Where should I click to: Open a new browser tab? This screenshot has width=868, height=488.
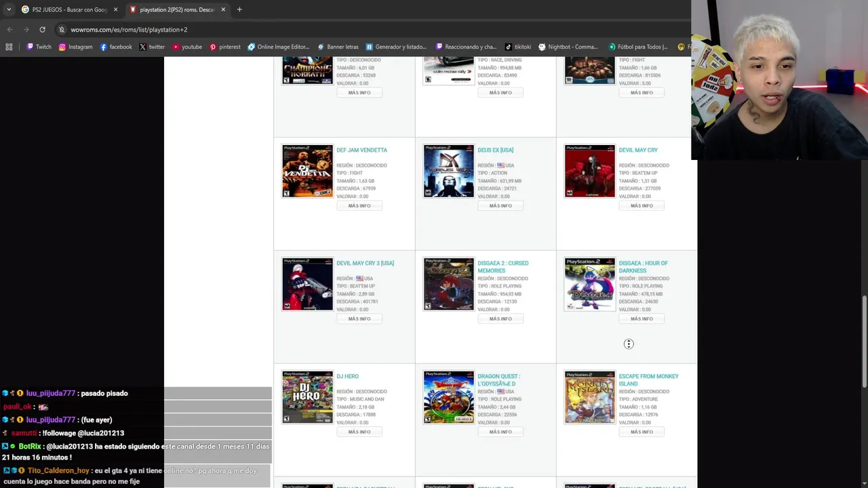click(239, 9)
